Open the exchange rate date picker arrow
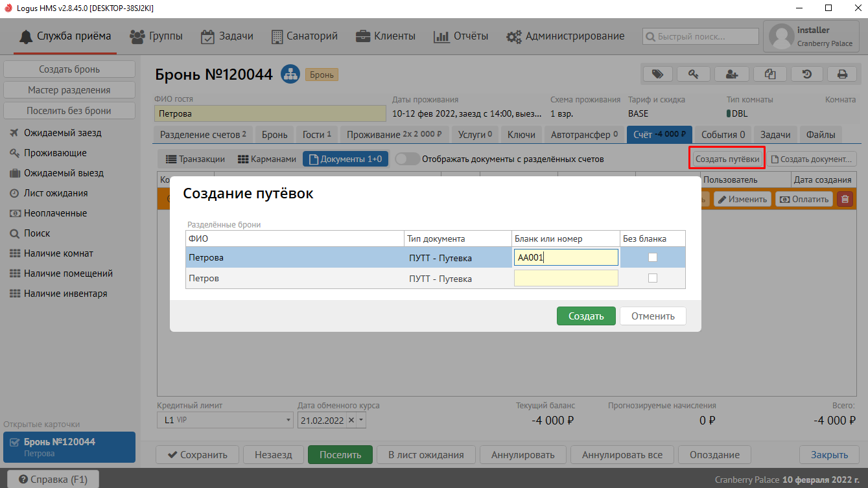The height and width of the screenshot is (488, 868). [x=362, y=420]
